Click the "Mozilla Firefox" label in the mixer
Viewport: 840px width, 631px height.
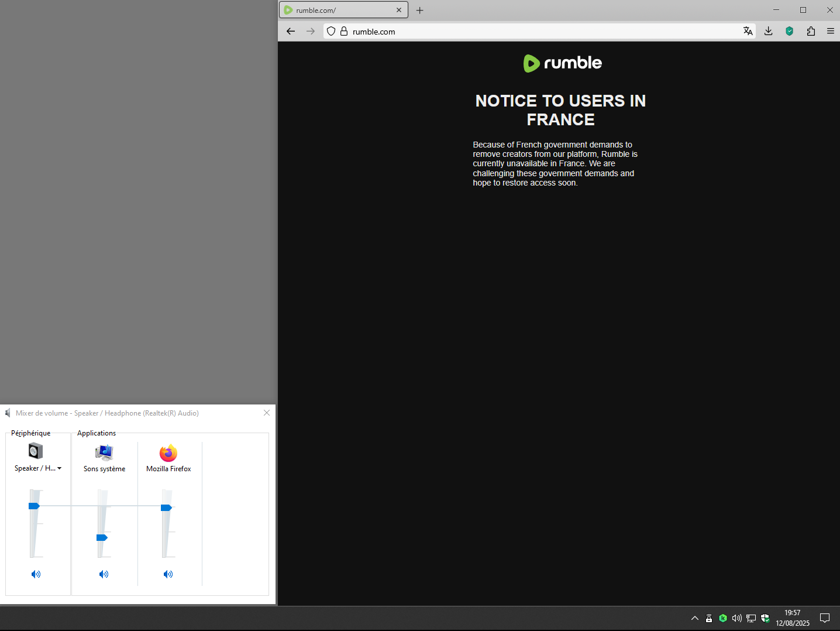(x=168, y=469)
